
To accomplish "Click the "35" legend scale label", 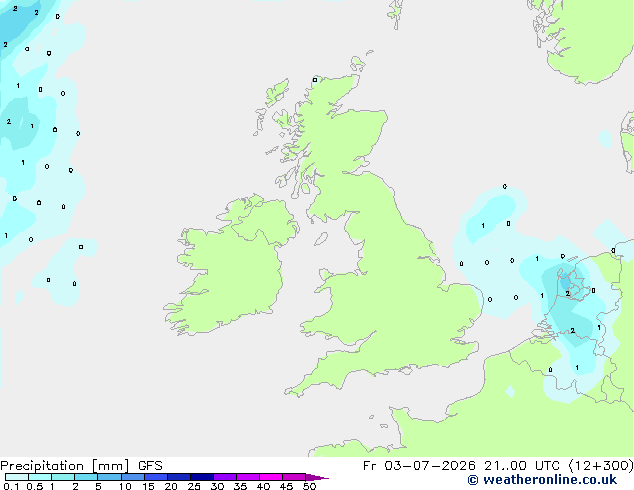I will (x=240, y=486).
